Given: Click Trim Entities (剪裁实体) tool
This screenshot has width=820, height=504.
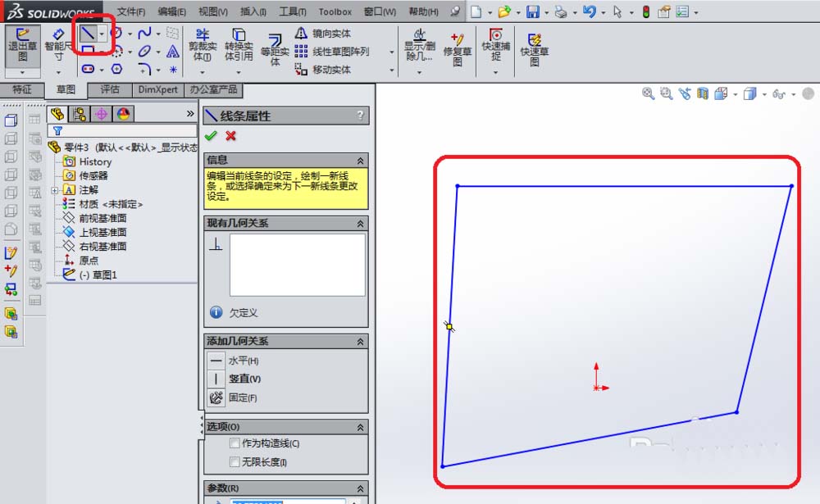Looking at the screenshot, I should pos(203,45).
